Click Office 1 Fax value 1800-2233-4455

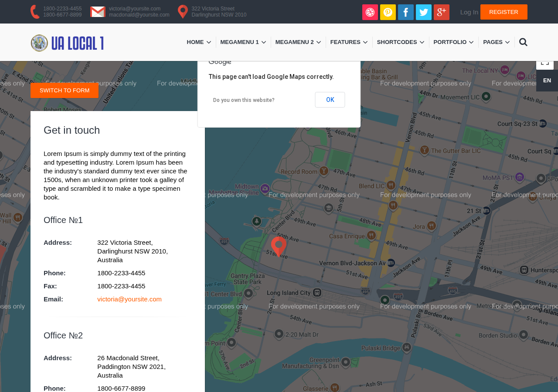point(121,286)
